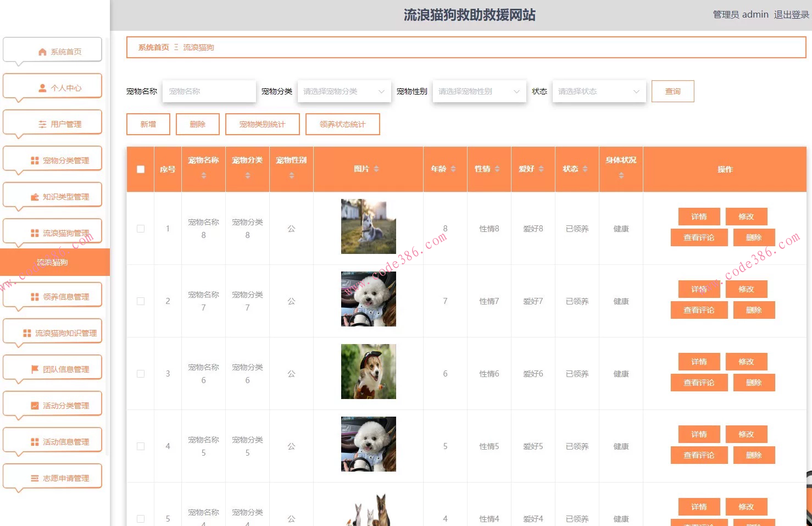Click the list icon beside 志愿申请管理
This screenshot has height=526, width=812.
coord(35,478)
